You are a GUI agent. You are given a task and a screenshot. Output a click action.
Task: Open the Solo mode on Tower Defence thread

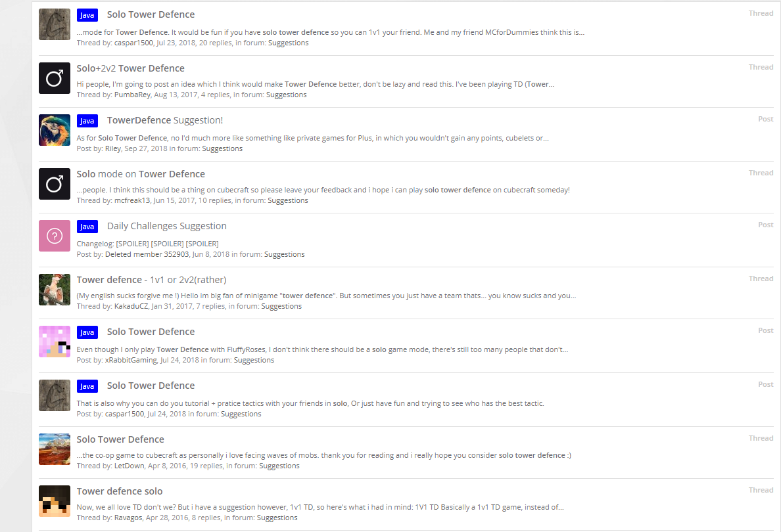point(141,173)
